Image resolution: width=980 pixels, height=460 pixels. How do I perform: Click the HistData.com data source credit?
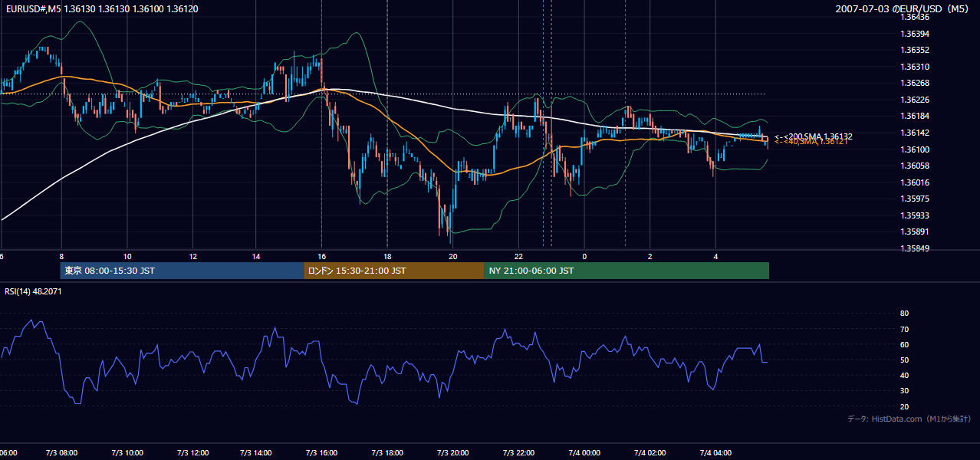[x=909, y=419]
